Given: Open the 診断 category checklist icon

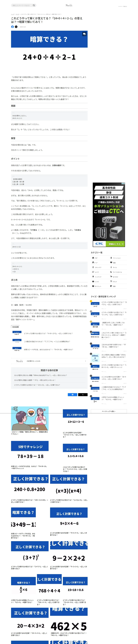Looking at the screenshot, I should pos(111,286).
